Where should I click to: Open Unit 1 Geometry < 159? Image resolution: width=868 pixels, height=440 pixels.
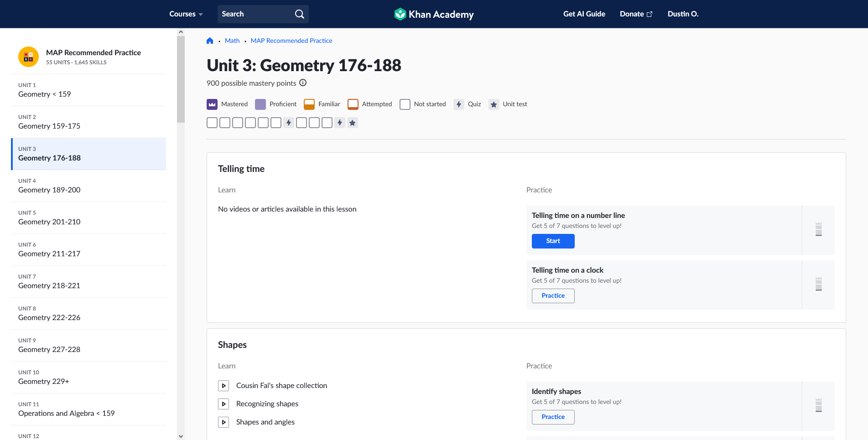pos(88,90)
